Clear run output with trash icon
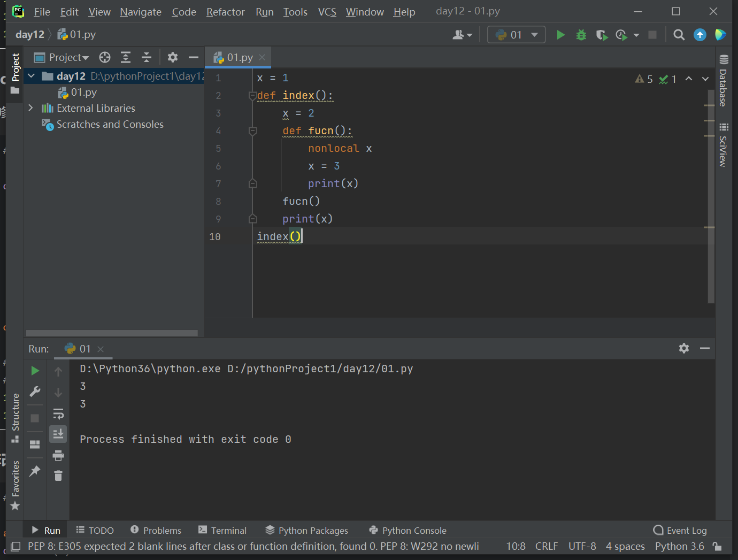Screen dimensions: 738x560 (58, 475)
